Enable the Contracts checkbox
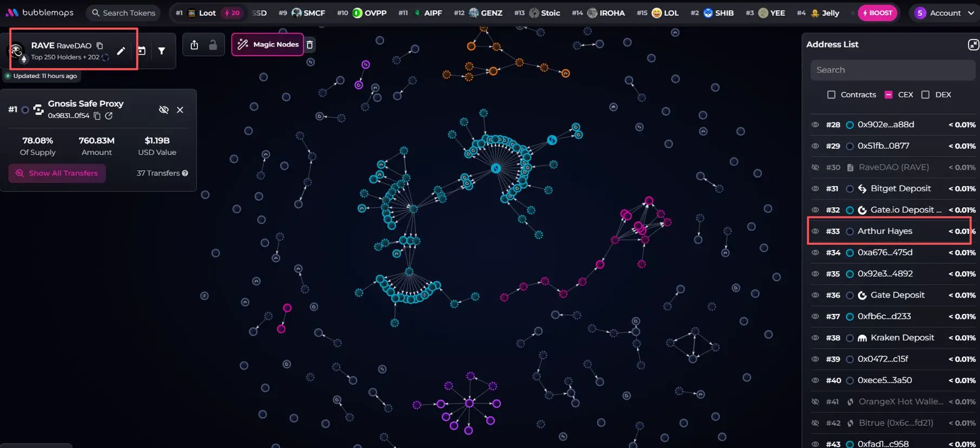980x448 pixels. coord(831,95)
